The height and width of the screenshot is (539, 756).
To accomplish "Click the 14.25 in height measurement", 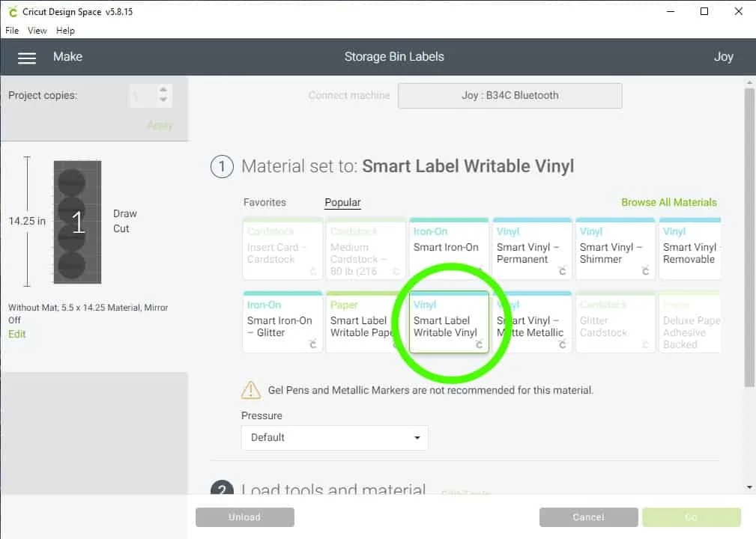I will coord(27,221).
